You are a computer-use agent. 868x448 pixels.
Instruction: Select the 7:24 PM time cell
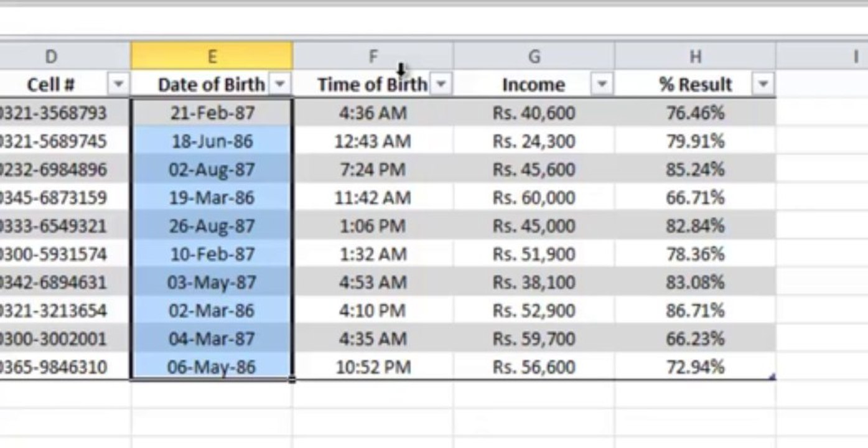click(x=373, y=169)
